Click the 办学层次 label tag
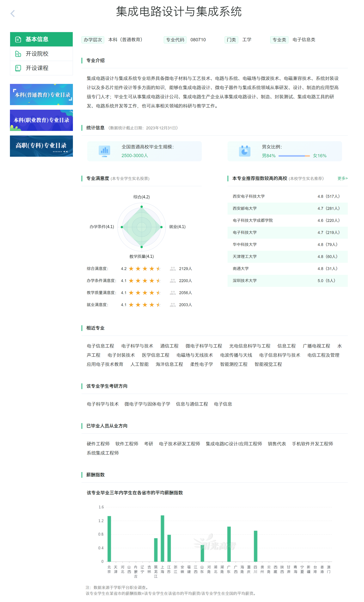 pyautogui.click(x=93, y=40)
